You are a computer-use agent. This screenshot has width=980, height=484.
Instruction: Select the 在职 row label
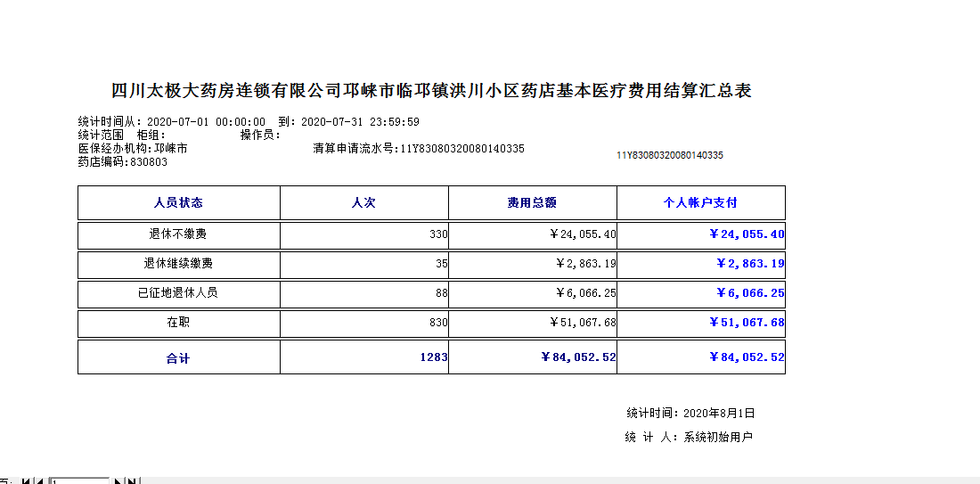coord(178,323)
